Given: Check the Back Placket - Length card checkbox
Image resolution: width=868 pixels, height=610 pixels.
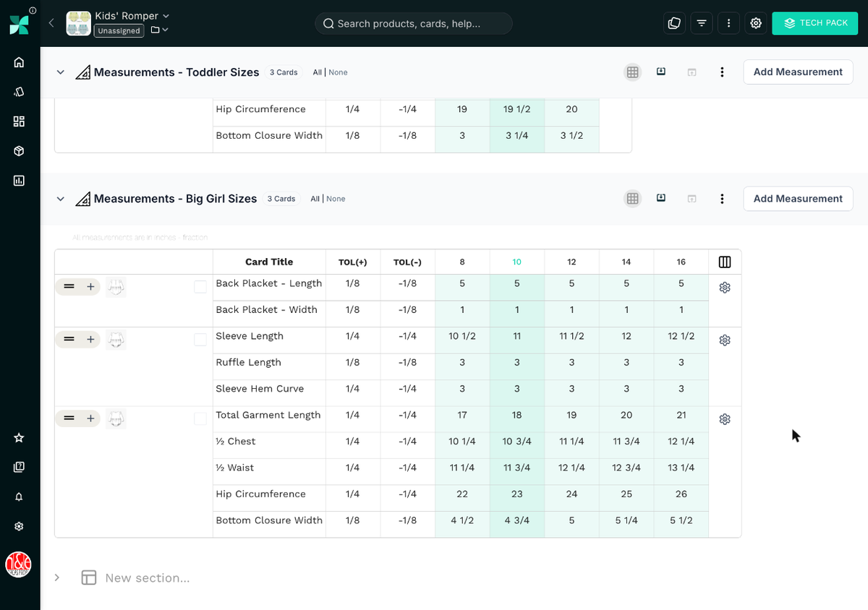Looking at the screenshot, I should 200,287.
